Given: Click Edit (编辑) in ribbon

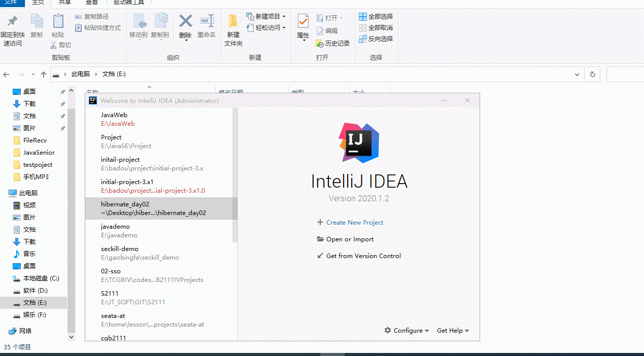Looking at the screenshot, I should (327, 31).
